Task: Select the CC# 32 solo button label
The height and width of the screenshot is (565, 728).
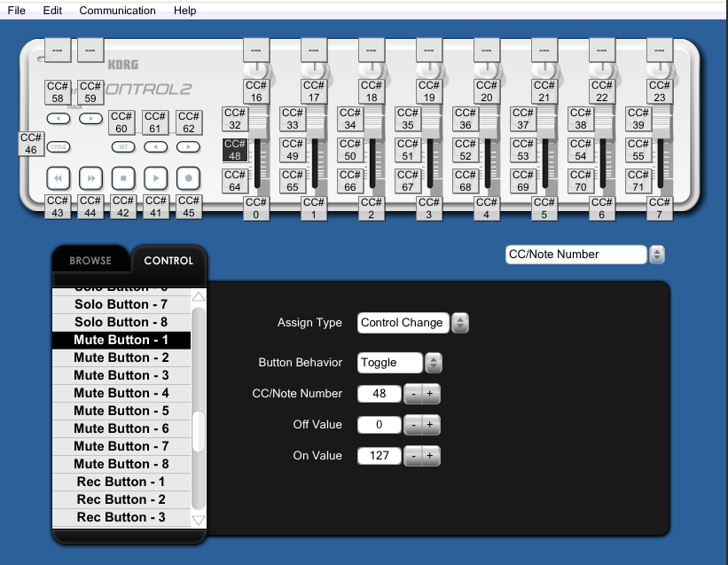Action: [235, 119]
